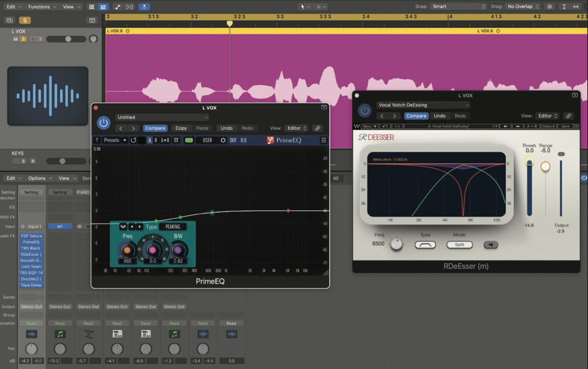Image resolution: width=588 pixels, height=369 pixels.
Task: Toggle Solo on the L VOX track
Action: point(23,39)
